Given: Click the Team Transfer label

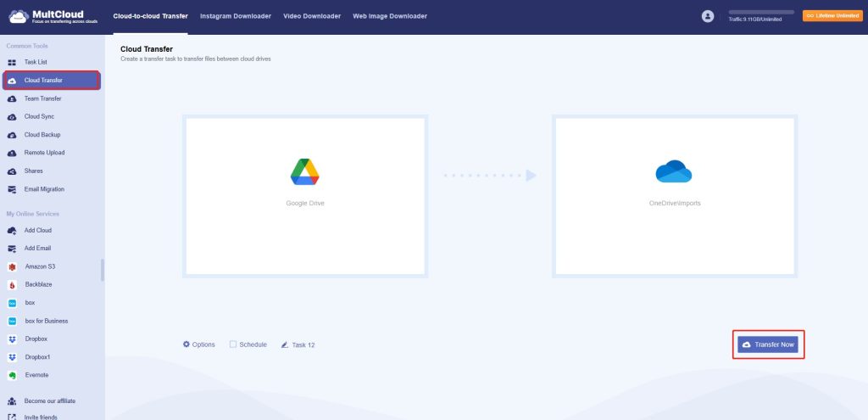Looking at the screenshot, I should (42, 98).
